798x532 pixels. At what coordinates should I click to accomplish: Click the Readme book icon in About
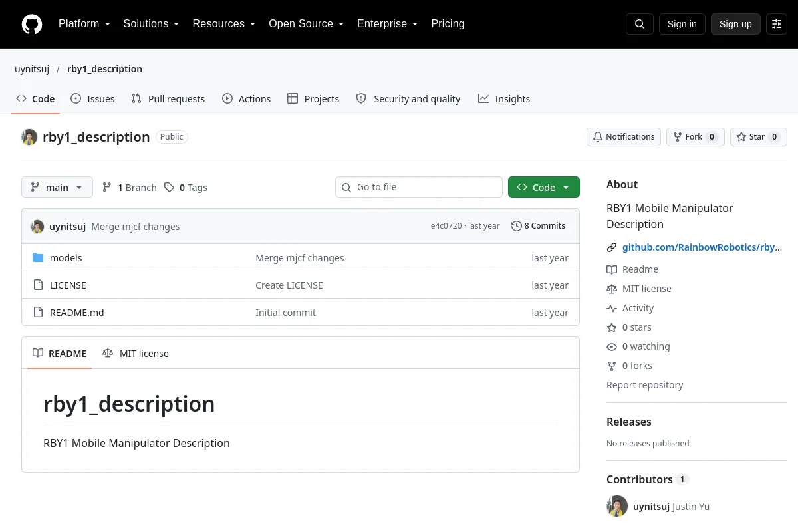pyautogui.click(x=612, y=269)
